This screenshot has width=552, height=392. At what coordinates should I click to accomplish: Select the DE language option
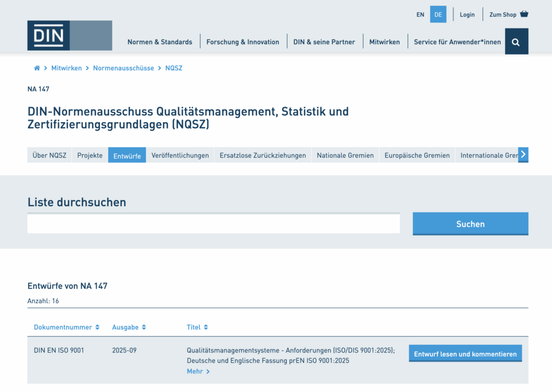pos(438,15)
